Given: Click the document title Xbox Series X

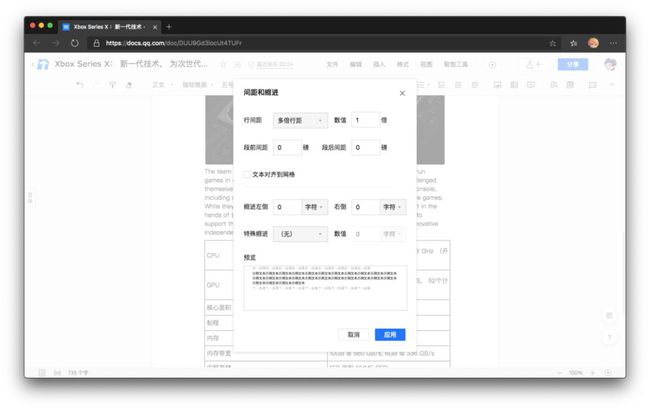Looking at the screenshot, I should coord(131,64).
